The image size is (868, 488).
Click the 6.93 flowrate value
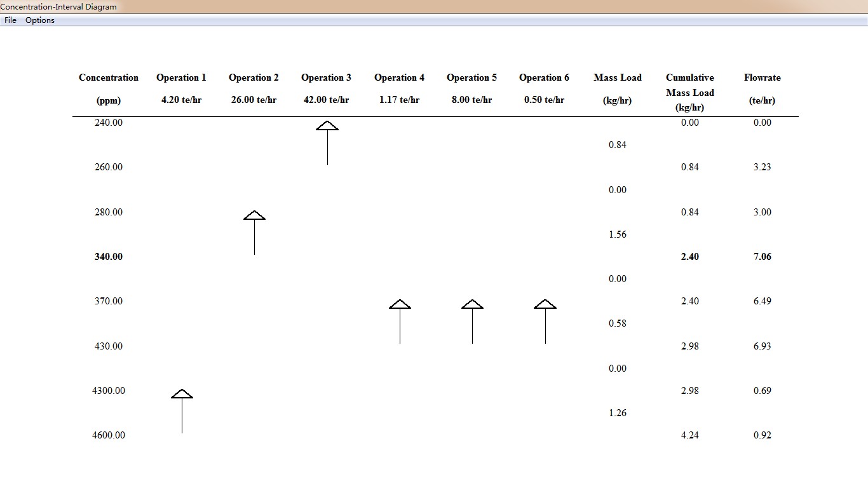click(763, 346)
